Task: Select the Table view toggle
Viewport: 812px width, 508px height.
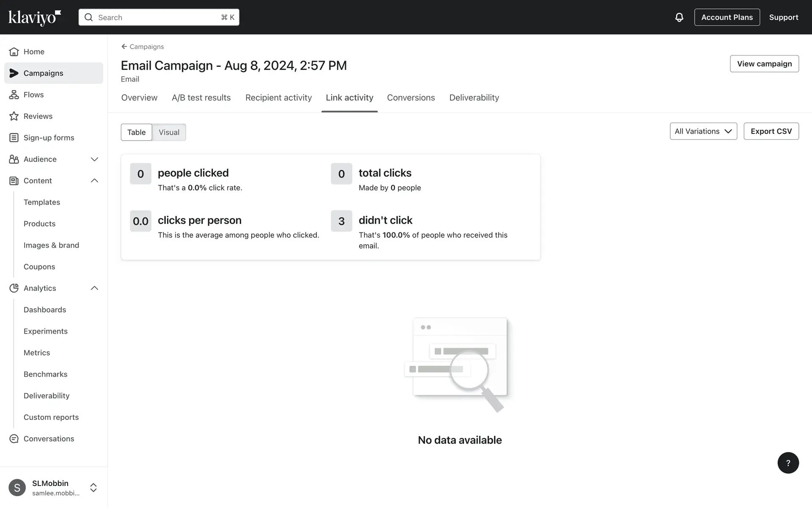Action: coord(136,133)
